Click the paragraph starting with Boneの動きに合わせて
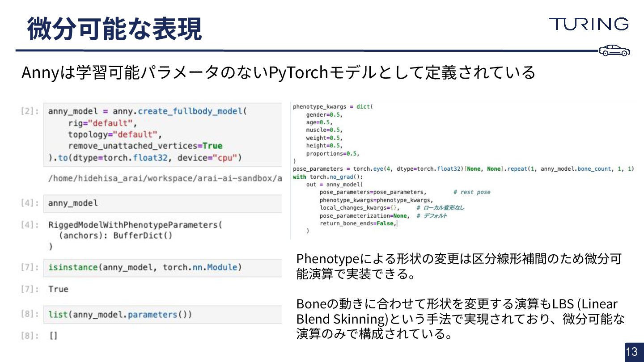 pyautogui.click(x=461, y=319)
